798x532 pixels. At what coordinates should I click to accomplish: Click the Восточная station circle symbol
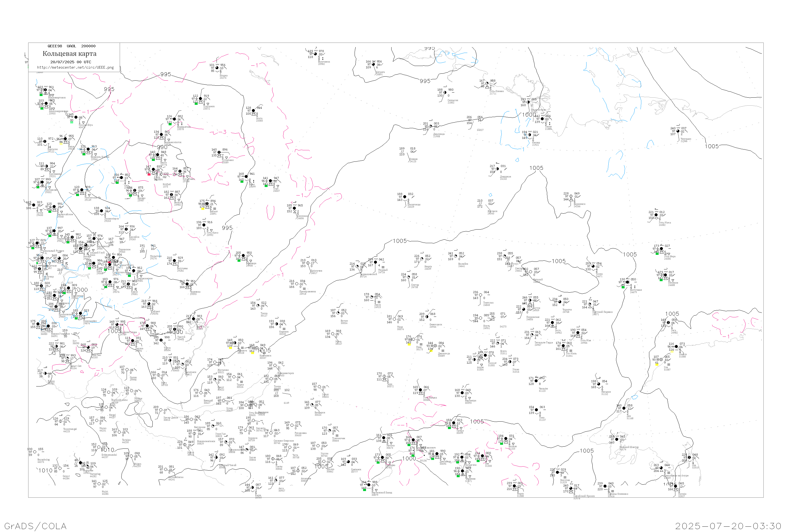[627, 282]
